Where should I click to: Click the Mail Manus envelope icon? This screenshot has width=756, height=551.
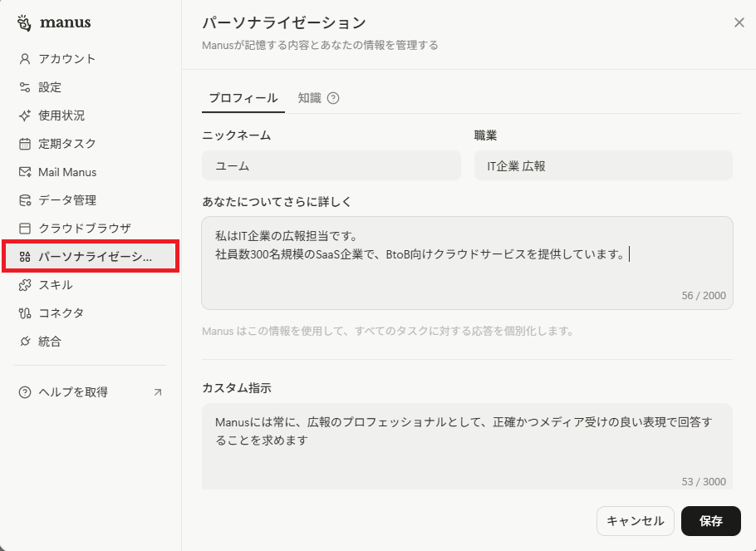pos(25,172)
